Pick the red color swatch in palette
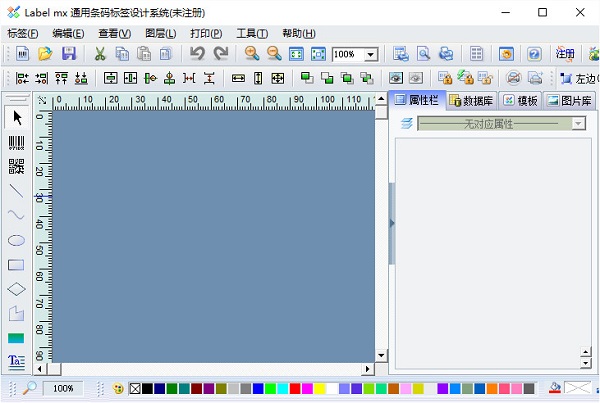Viewport: 600px width, 403px height. click(x=294, y=388)
